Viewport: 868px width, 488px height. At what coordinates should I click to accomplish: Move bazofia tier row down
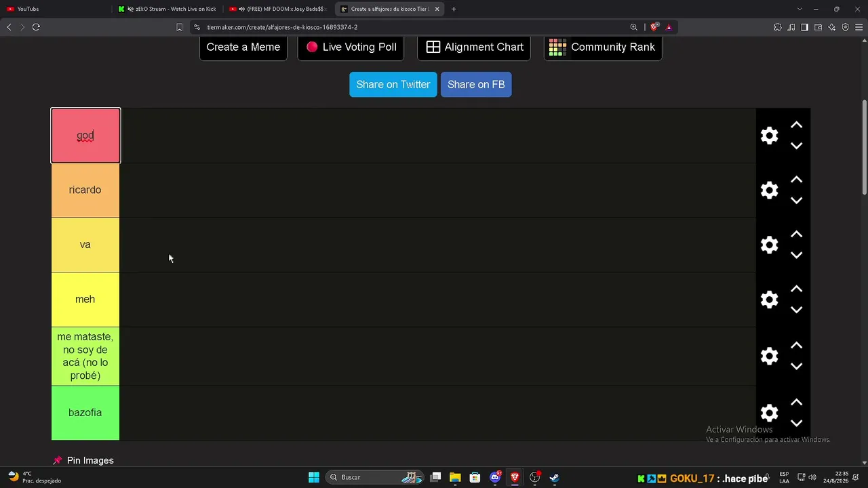797,423
